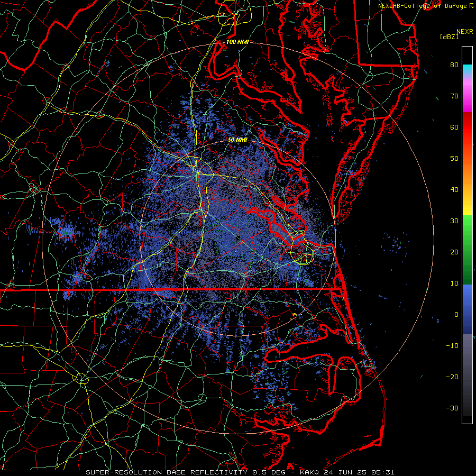Click the 40 dBZ scale value
This screenshot has width=476, height=476.
coord(454,190)
